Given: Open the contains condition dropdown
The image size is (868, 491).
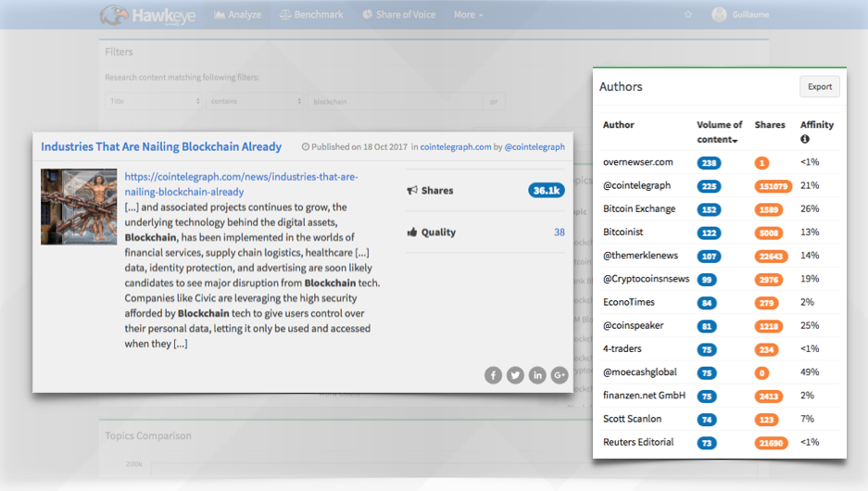Looking at the screenshot, I should click(x=255, y=101).
